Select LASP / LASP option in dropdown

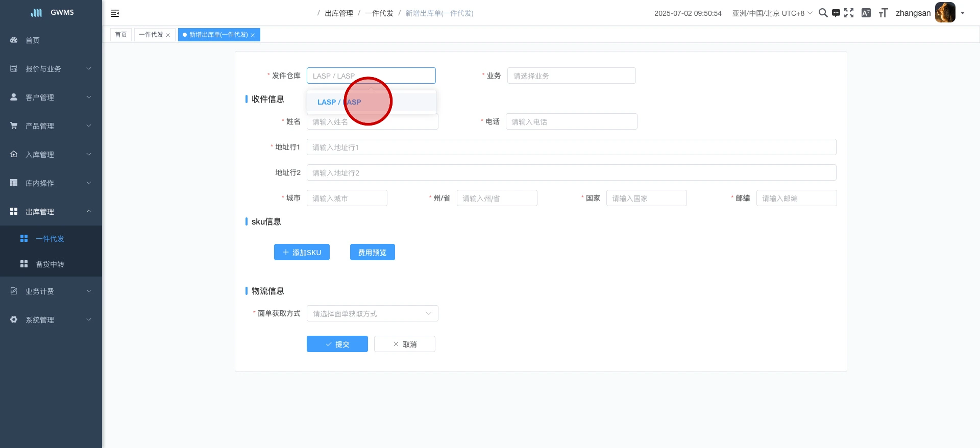point(339,102)
